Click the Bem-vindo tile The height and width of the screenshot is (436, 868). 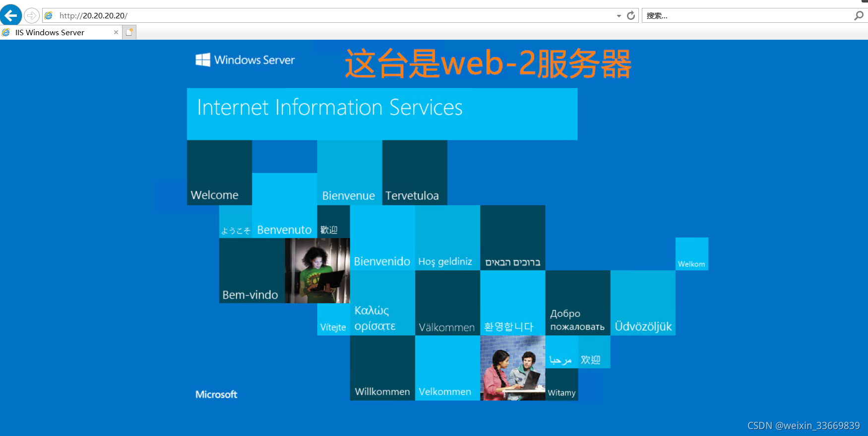252,270
